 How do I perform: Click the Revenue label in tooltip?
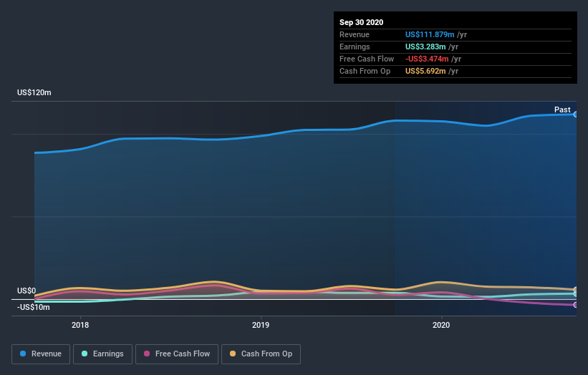click(355, 34)
